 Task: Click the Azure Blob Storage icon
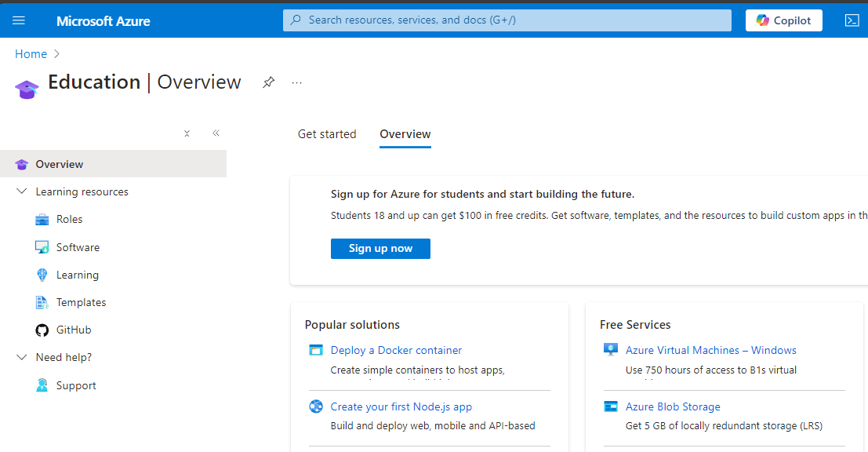(611, 406)
